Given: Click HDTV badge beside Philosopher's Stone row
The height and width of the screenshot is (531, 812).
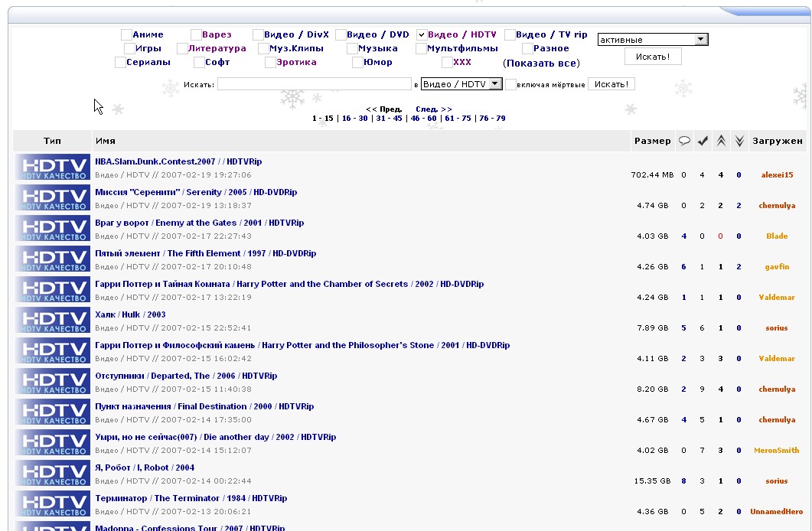Looking at the screenshot, I should pos(52,350).
